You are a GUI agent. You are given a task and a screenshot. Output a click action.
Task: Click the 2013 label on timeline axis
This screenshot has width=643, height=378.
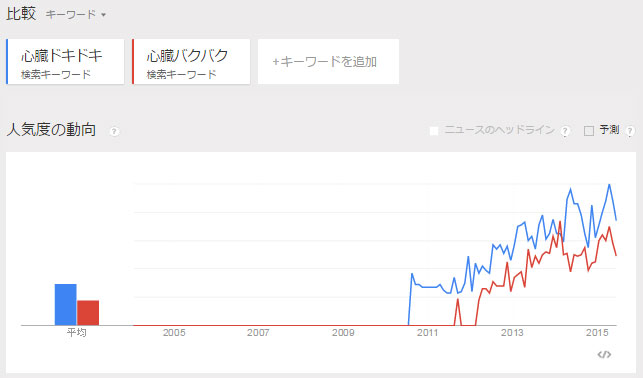coord(512,332)
